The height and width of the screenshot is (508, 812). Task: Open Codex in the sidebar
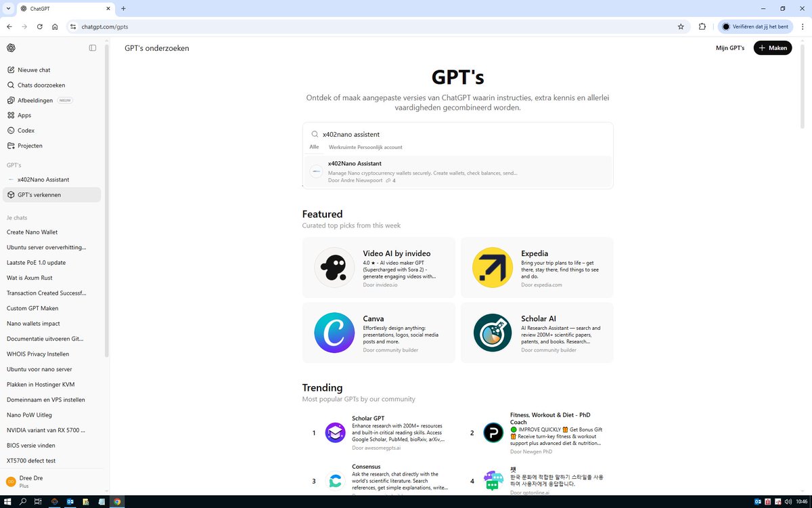click(x=52, y=130)
